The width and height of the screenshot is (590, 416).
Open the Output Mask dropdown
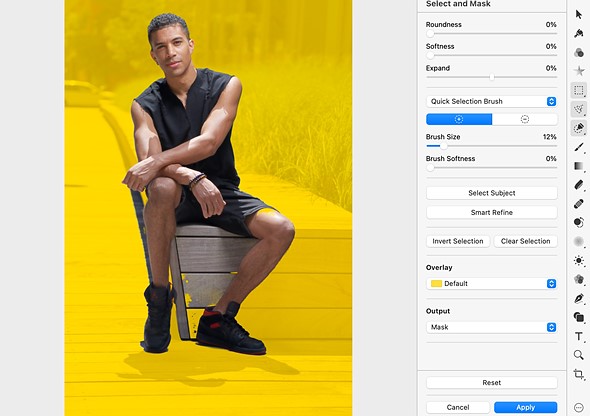491,327
